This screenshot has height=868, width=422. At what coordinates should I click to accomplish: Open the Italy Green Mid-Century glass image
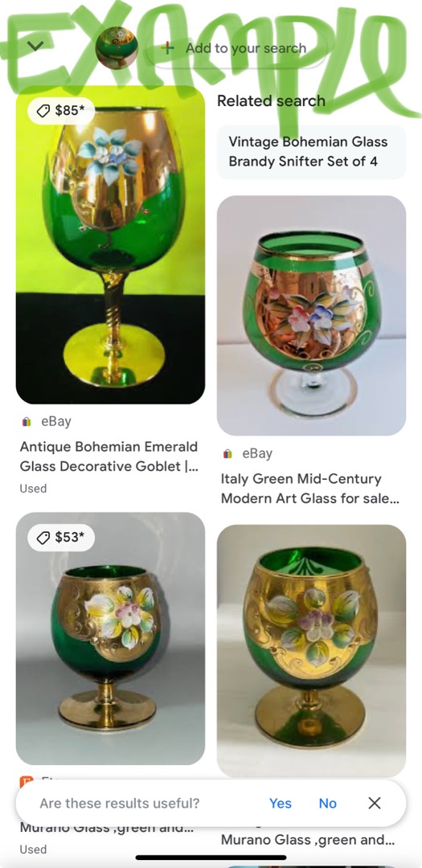[x=311, y=316]
